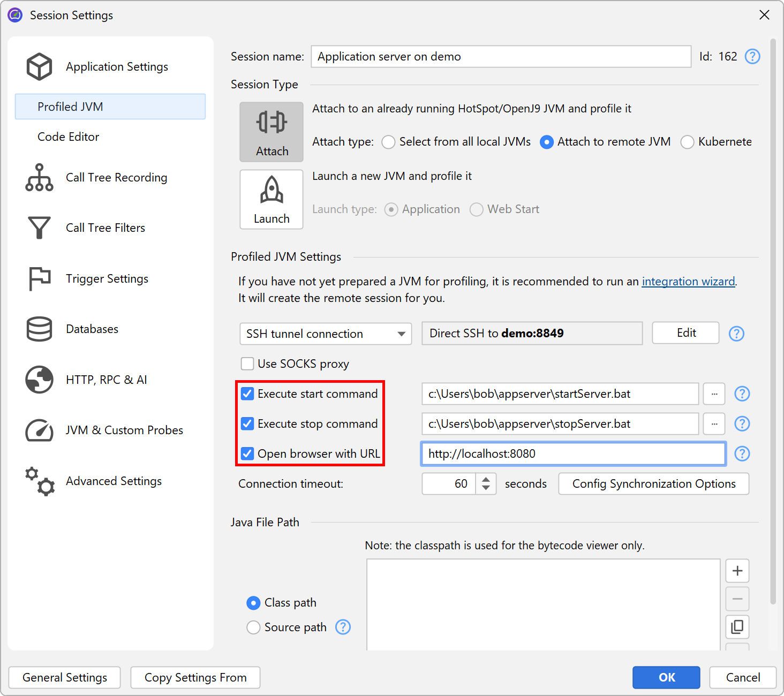Click the Databases cylinder icon
784x696 pixels.
coord(39,329)
